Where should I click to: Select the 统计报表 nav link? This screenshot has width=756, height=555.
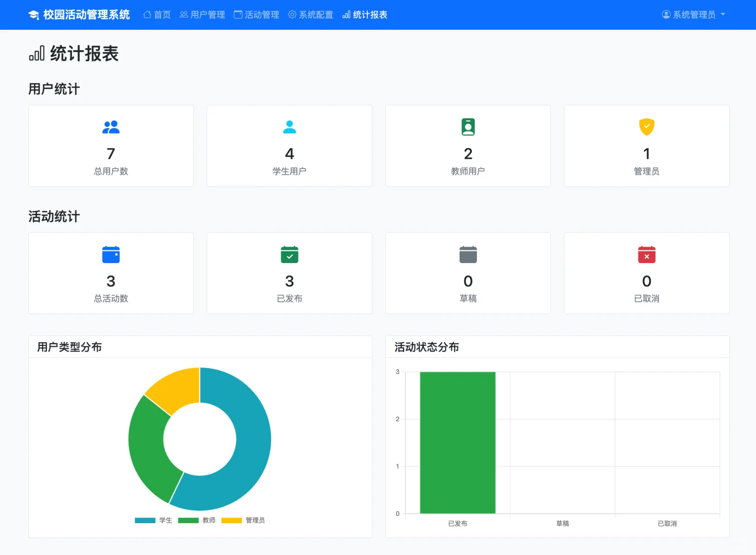coord(365,14)
